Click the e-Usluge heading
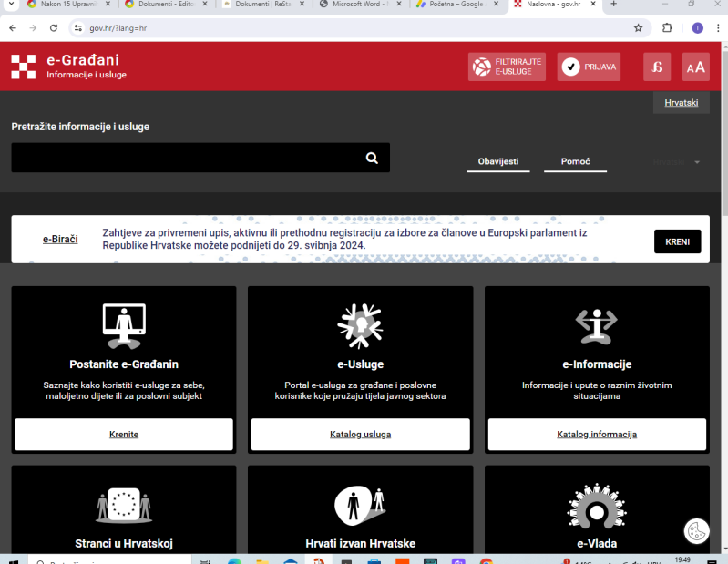This screenshot has width=728, height=564. (x=360, y=364)
